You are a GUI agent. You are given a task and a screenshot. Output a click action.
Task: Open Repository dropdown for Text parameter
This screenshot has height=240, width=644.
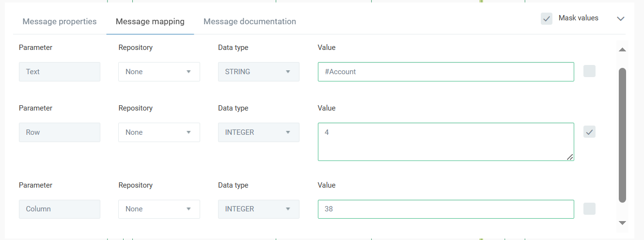pos(159,72)
